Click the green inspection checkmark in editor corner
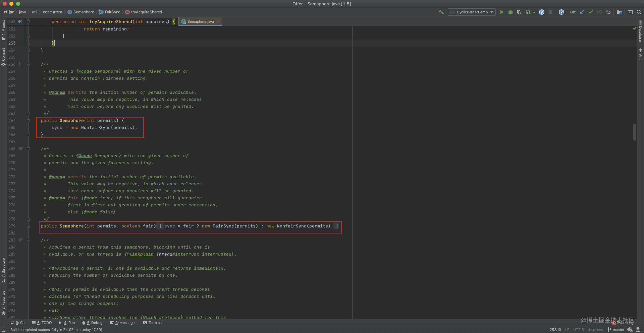Image resolution: width=644 pixels, height=333 pixels. pos(634,28)
